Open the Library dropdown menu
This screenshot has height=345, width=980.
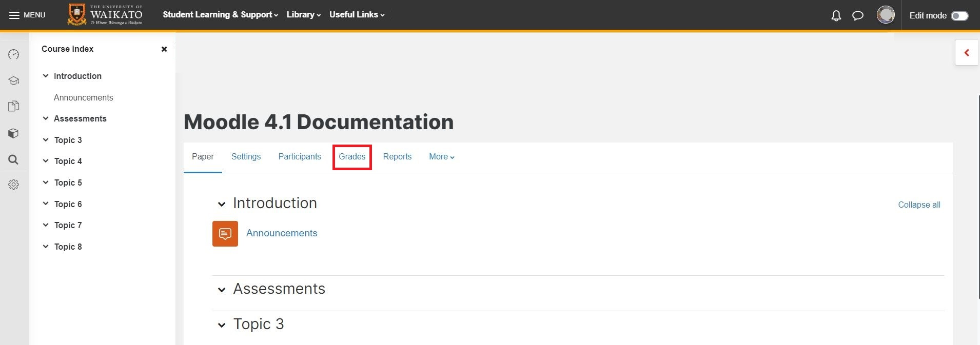tap(304, 15)
